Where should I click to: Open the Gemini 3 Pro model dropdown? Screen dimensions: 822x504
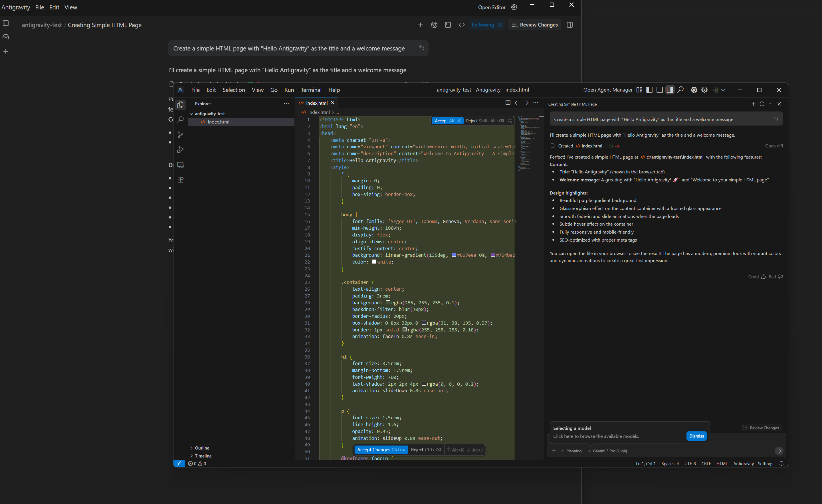[x=607, y=451]
